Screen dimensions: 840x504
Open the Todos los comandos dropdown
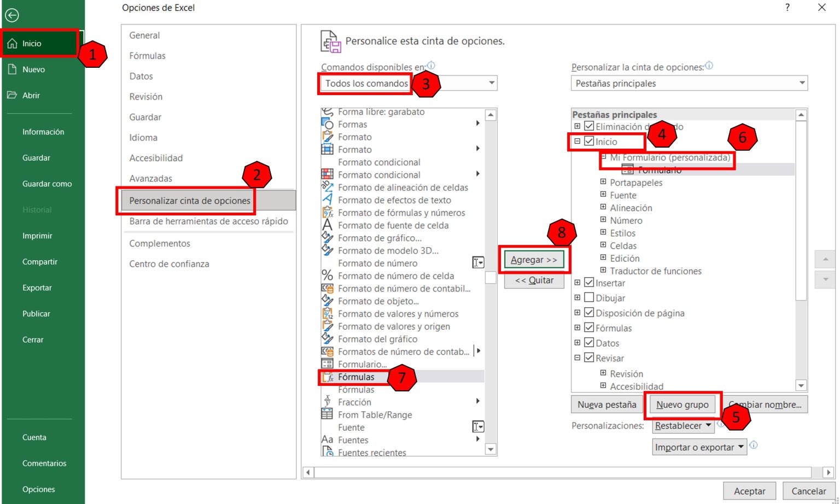[x=492, y=83]
